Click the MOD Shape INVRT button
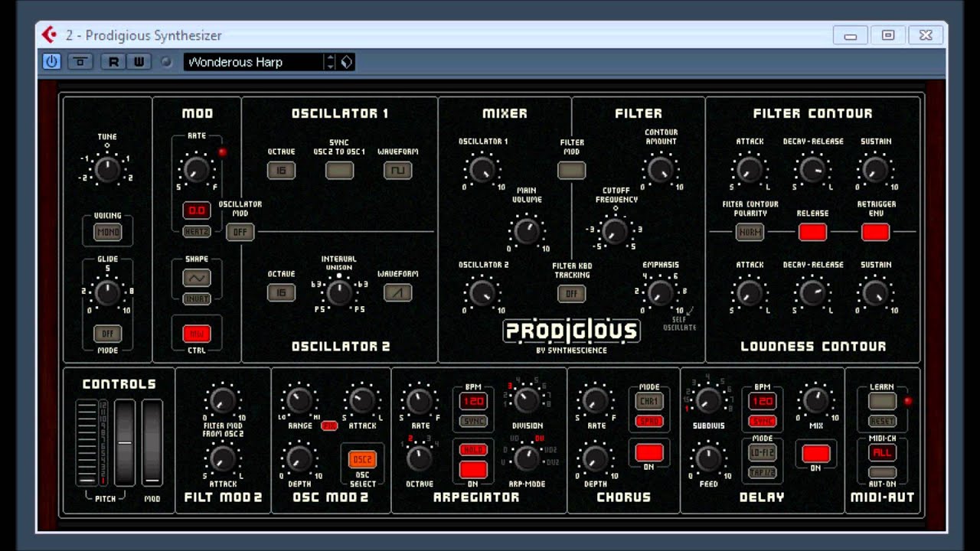The height and width of the screenshot is (551, 980). [197, 298]
